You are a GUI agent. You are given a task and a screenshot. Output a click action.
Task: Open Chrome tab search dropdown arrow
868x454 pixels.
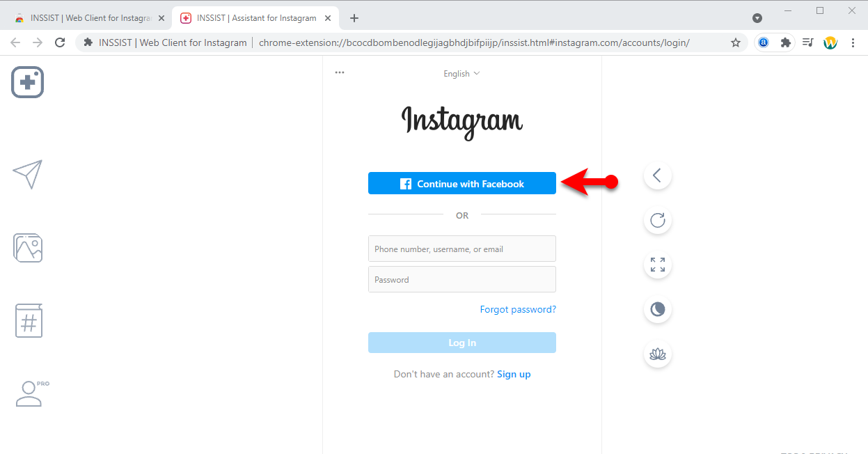coord(757,18)
